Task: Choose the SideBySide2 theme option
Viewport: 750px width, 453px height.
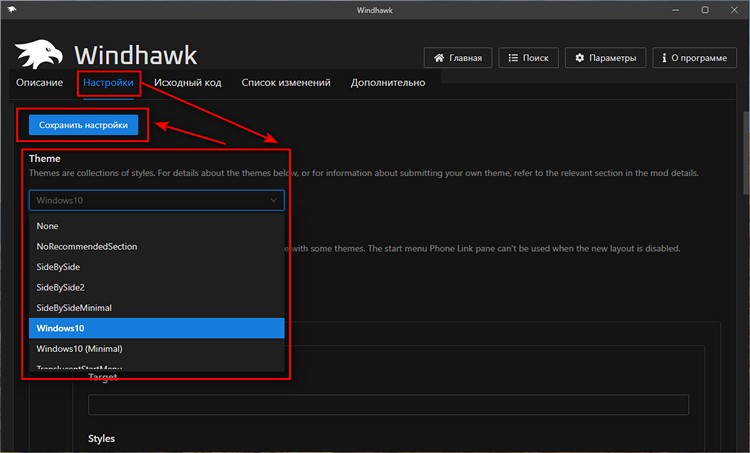Action: pos(156,287)
